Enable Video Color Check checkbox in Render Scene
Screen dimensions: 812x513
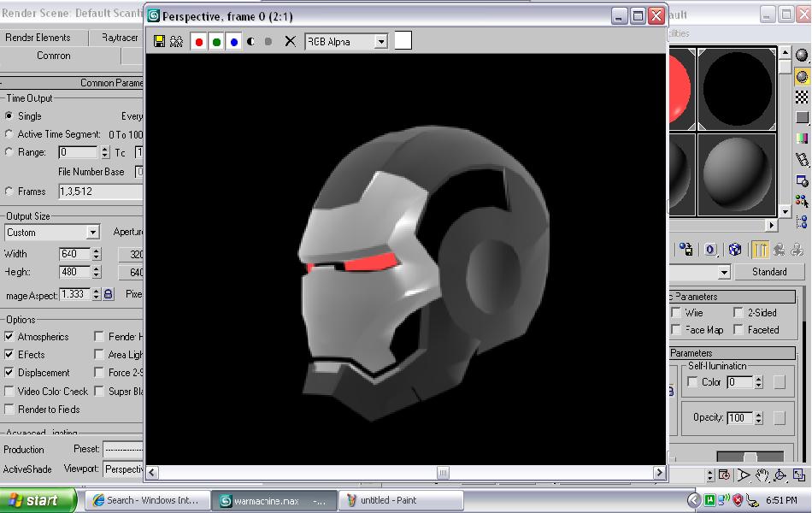click(9, 392)
